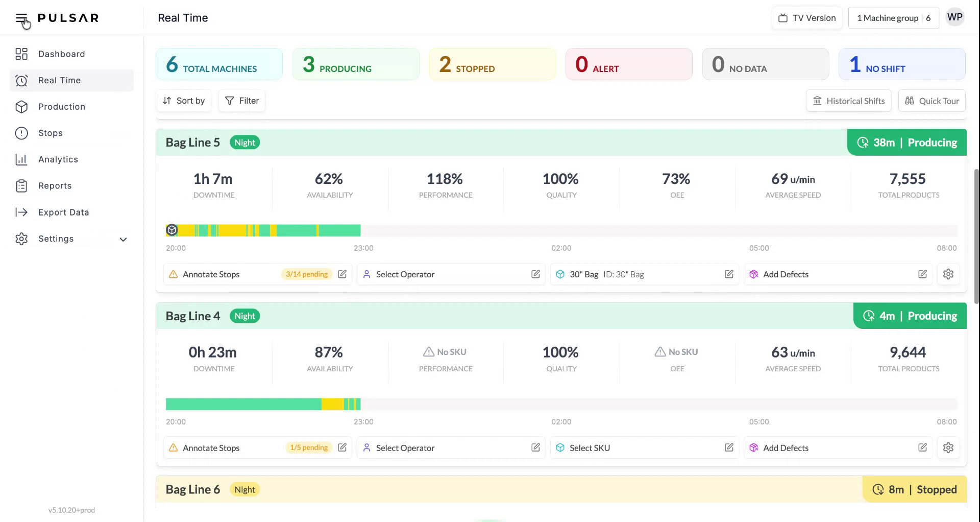Screen dimensions: 980x522
Task: Open the Stops page from sidebar
Action: coord(50,133)
